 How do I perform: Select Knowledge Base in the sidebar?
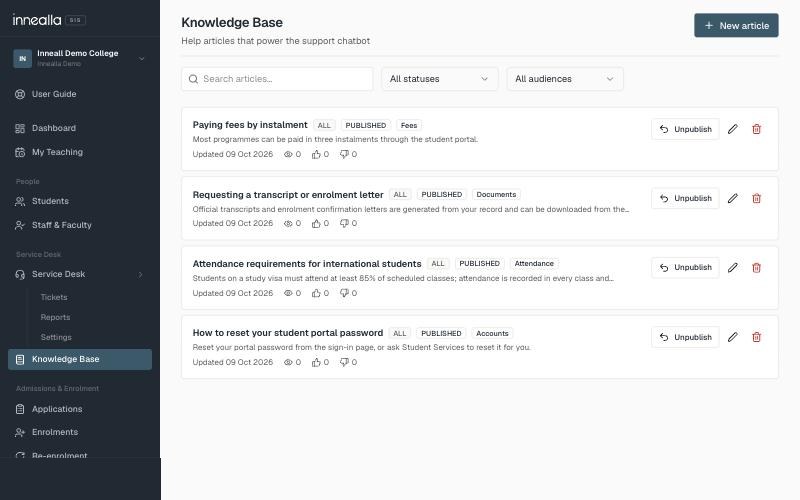(80, 359)
